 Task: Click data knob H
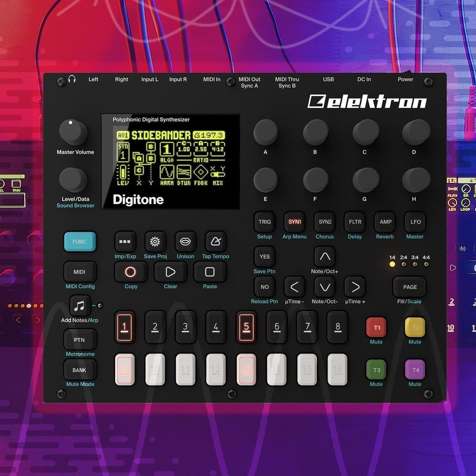click(416, 180)
